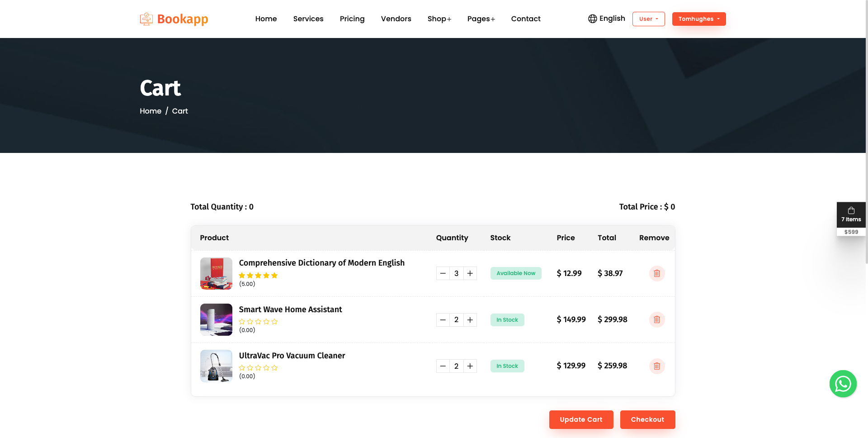Decrease Smart Wave Home Assistant quantity
The image size is (868, 438).
(x=443, y=319)
